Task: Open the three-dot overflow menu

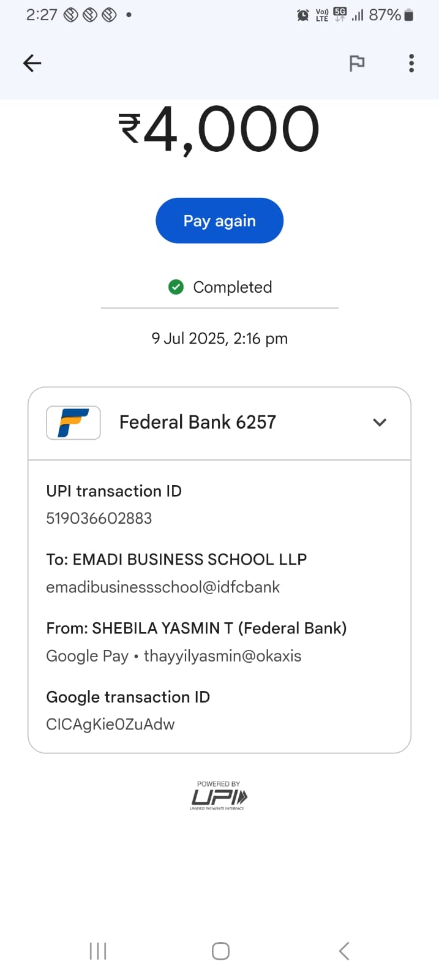Action: pos(411,63)
